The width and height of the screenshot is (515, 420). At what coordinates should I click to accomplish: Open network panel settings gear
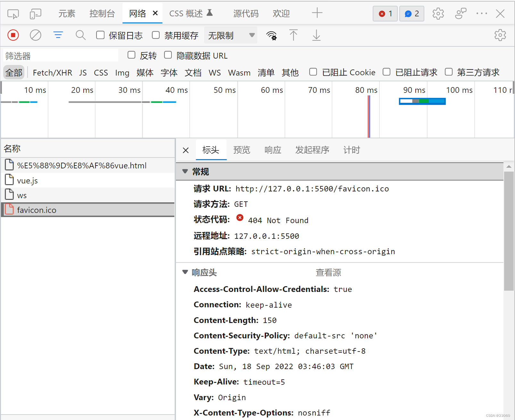pyautogui.click(x=500, y=35)
